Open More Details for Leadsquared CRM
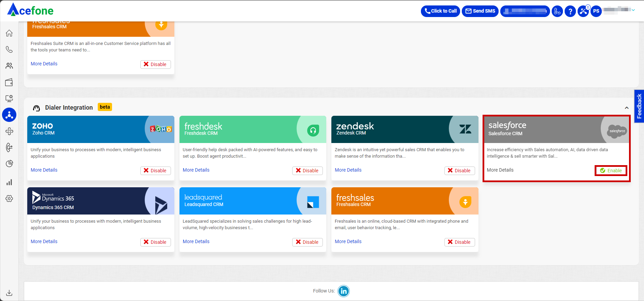The width and height of the screenshot is (644, 301). [x=196, y=241]
